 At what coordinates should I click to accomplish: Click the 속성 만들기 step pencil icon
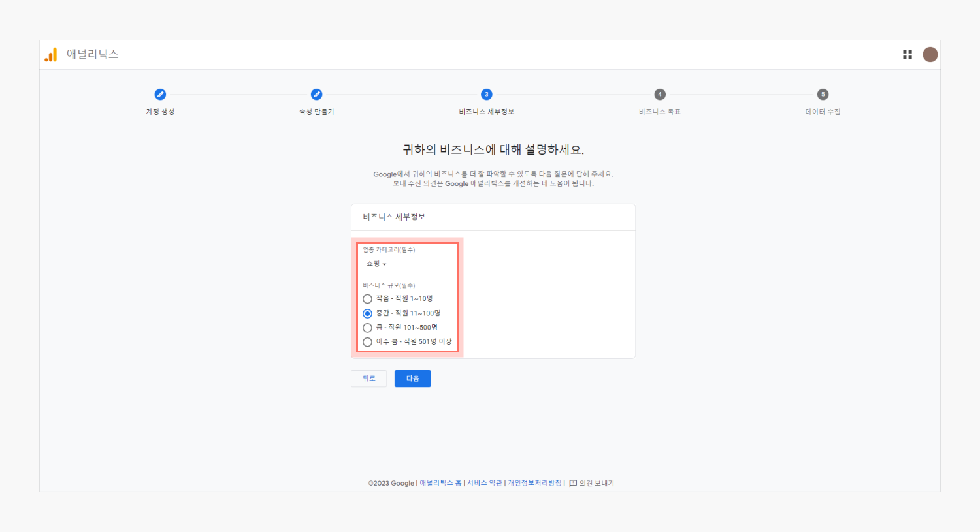[x=316, y=95]
